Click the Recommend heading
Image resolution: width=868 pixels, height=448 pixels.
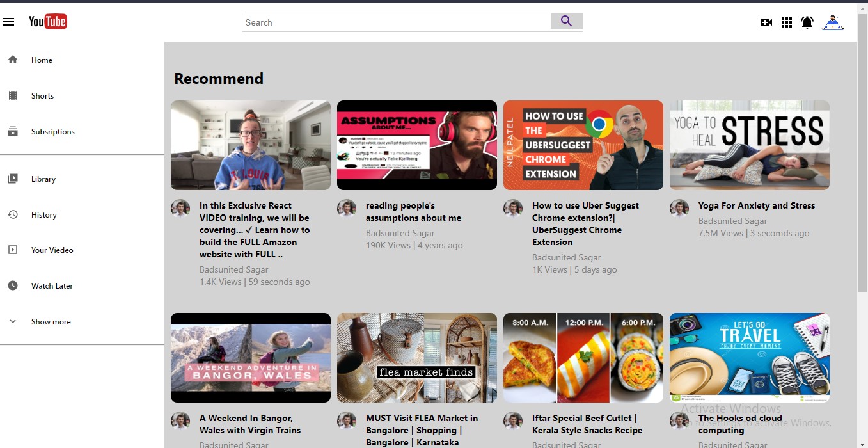click(219, 78)
